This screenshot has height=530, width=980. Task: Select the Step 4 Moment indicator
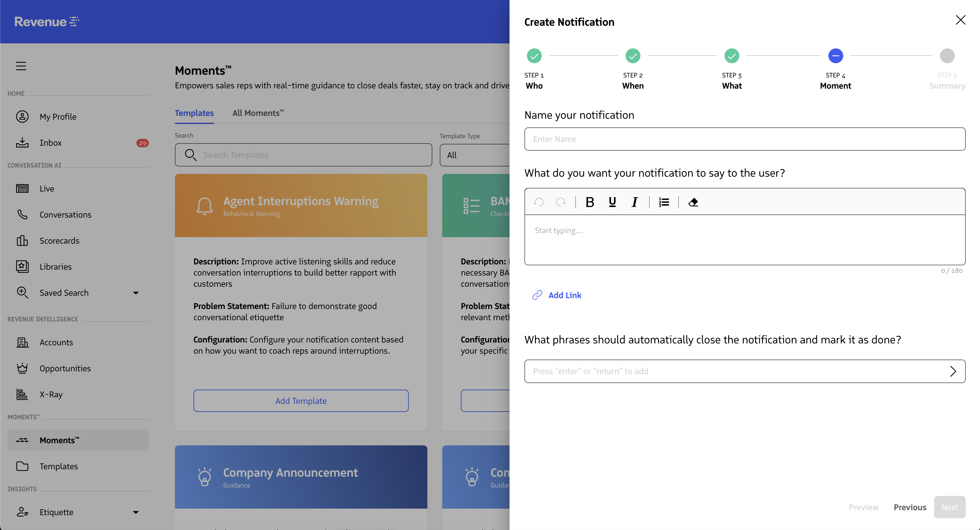pyautogui.click(x=835, y=55)
